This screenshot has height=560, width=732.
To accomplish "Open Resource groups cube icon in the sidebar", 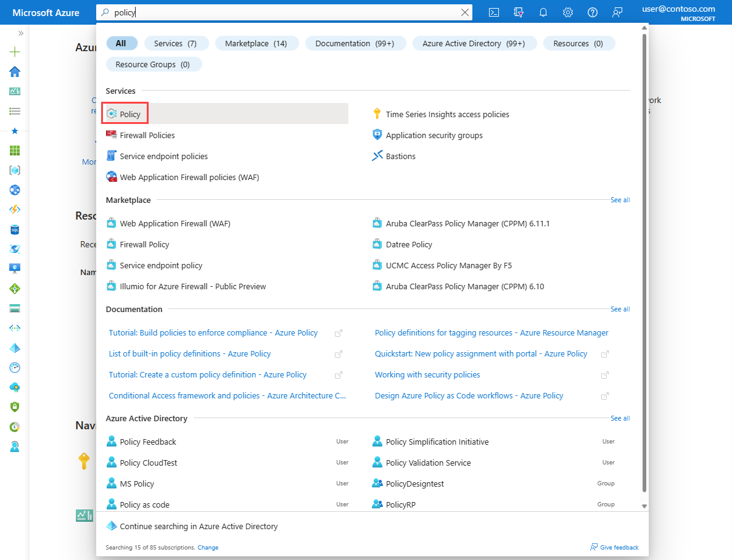I will (x=15, y=170).
